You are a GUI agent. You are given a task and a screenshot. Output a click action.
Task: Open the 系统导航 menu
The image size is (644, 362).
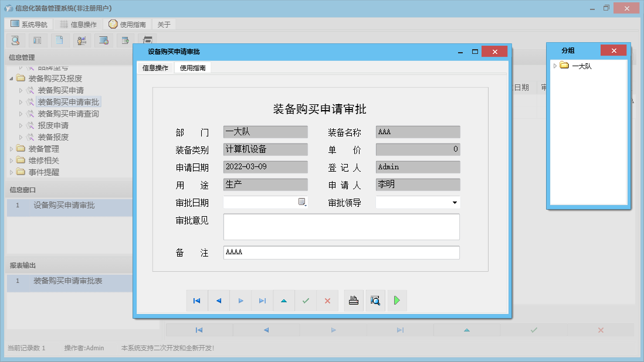coord(29,24)
